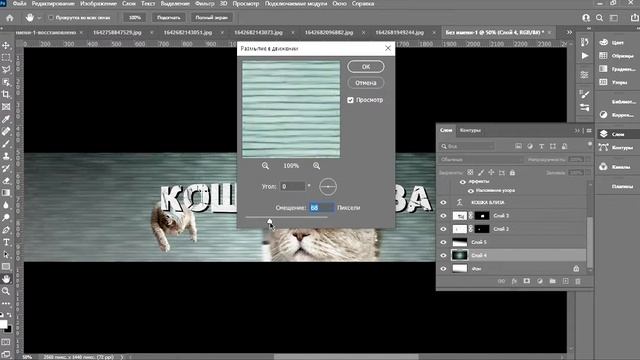Filter layers by type layers (T icon)
This screenshot has height=360, width=640.
541,146
